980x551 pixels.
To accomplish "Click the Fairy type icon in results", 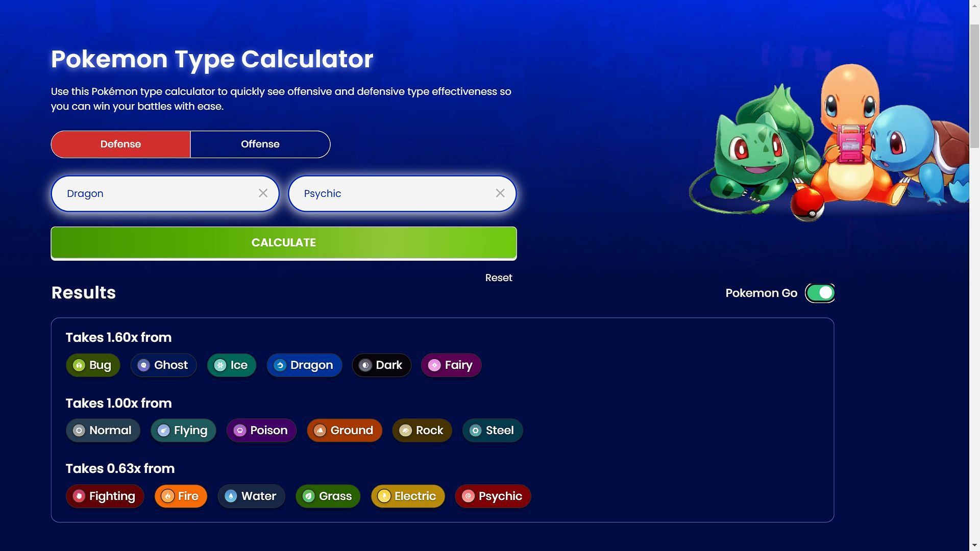I will 434,365.
